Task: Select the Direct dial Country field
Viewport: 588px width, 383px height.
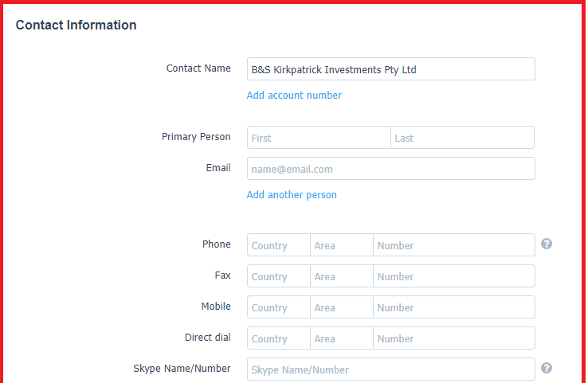Action: coord(279,338)
